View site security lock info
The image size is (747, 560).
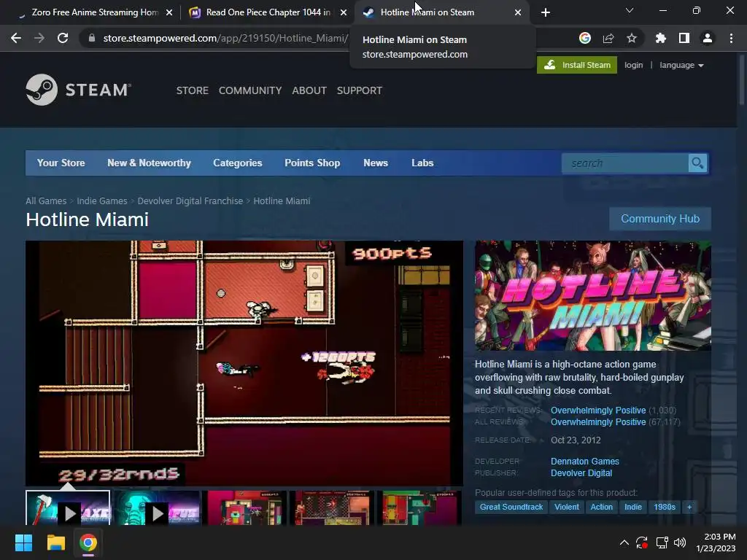[92, 38]
